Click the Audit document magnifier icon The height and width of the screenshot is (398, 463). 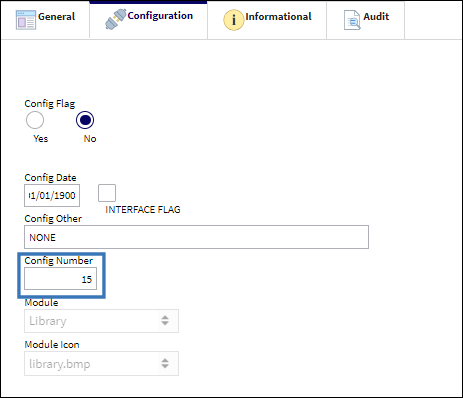(x=352, y=20)
